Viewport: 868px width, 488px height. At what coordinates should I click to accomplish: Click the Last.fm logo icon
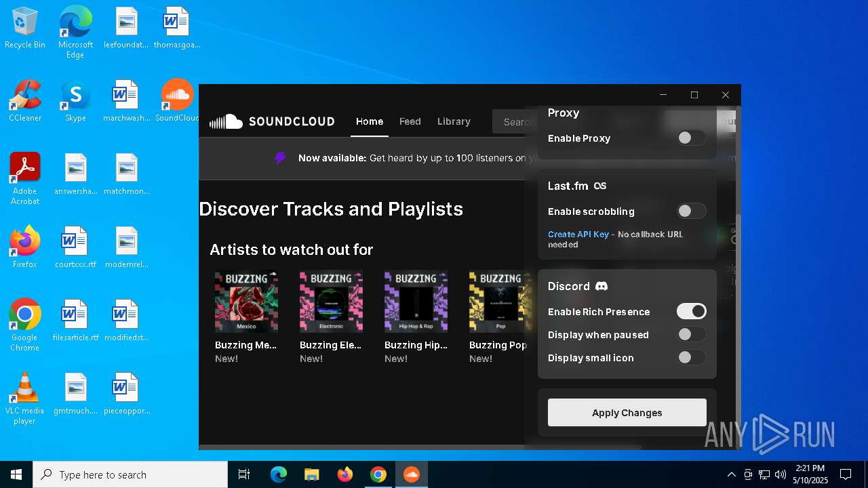click(x=600, y=186)
